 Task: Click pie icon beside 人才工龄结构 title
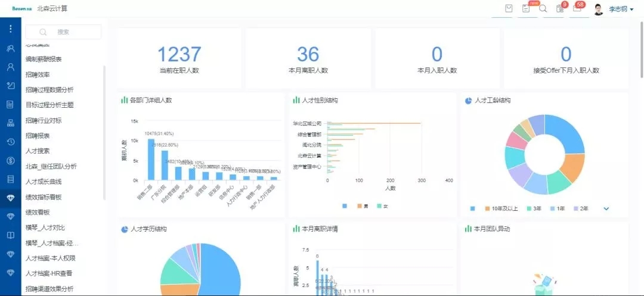(x=468, y=101)
